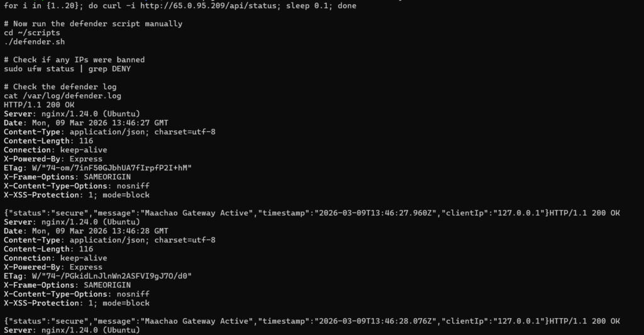Click the ETag value starting with W/"74-/PGkid
This screenshot has width=644, height=335.
(111, 276)
